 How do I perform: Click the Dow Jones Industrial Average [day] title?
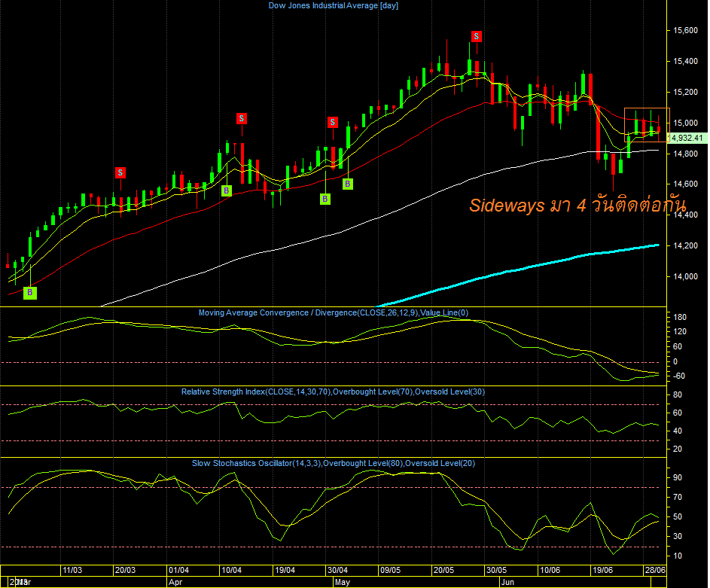click(x=334, y=6)
